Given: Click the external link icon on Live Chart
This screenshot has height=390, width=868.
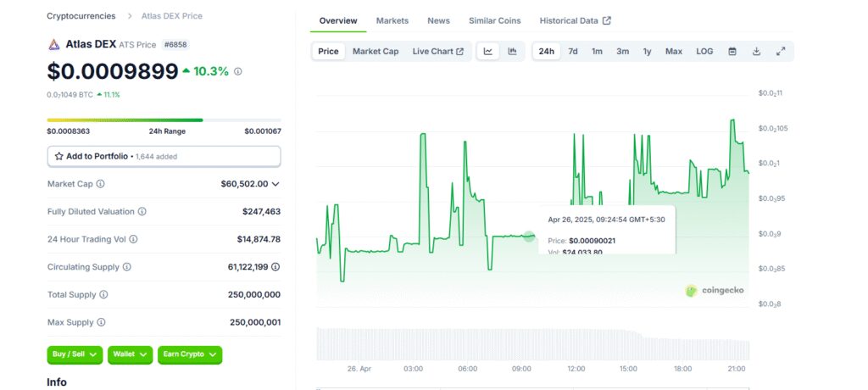Looking at the screenshot, I should 459,52.
